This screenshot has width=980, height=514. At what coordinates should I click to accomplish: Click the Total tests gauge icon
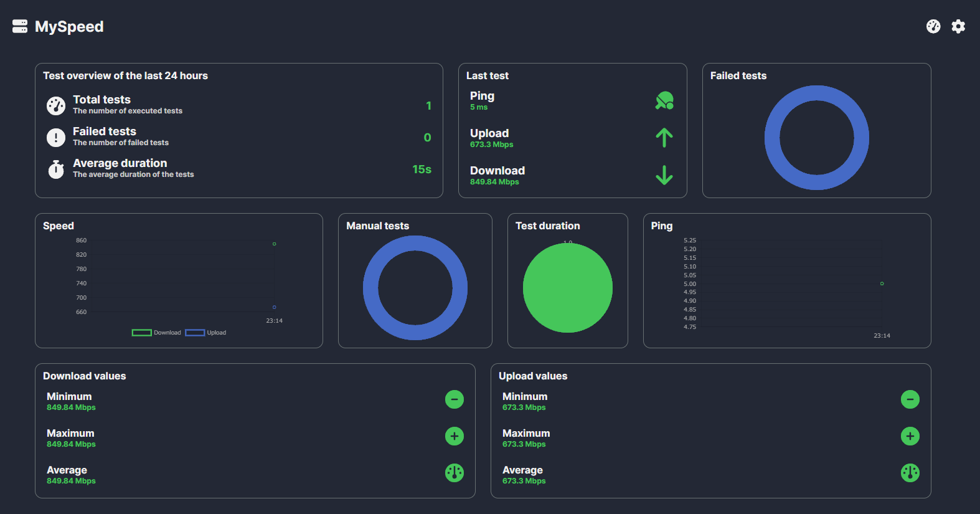tap(56, 105)
